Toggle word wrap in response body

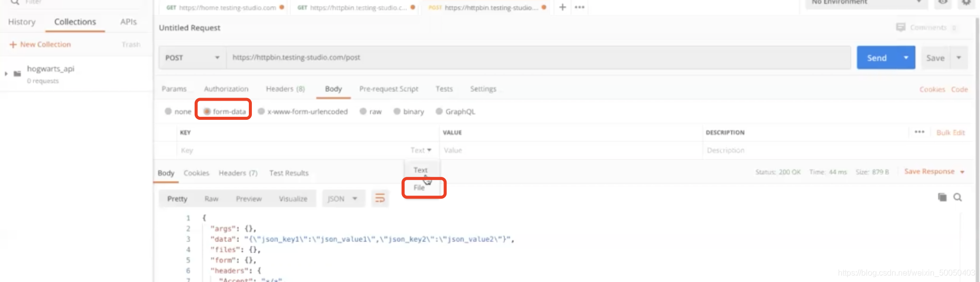pyautogui.click(x=380, y=199)
